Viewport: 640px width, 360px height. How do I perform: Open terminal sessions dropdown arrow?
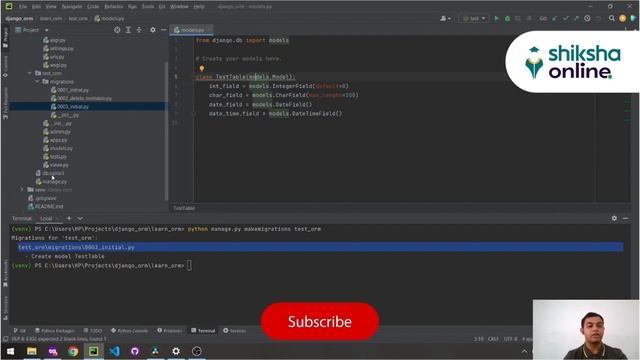[80, 218]
